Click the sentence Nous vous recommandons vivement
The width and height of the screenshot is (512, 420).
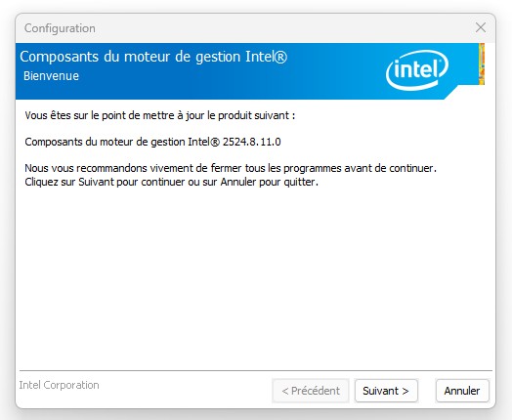tap(231, 168)
